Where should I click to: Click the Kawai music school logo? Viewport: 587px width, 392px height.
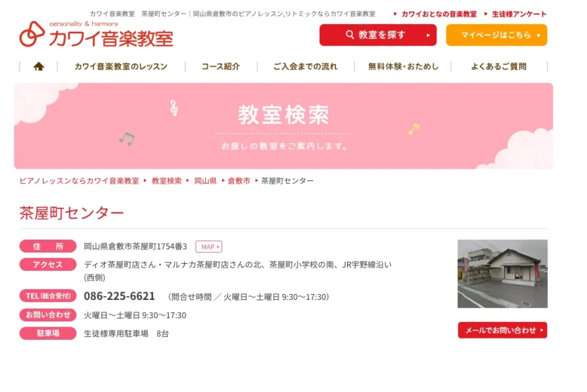96,34
